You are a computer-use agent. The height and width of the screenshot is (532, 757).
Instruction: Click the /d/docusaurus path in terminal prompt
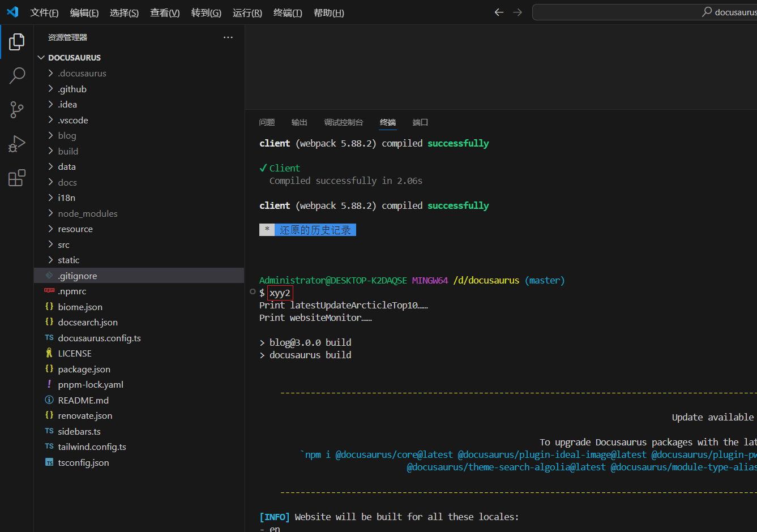486,280
